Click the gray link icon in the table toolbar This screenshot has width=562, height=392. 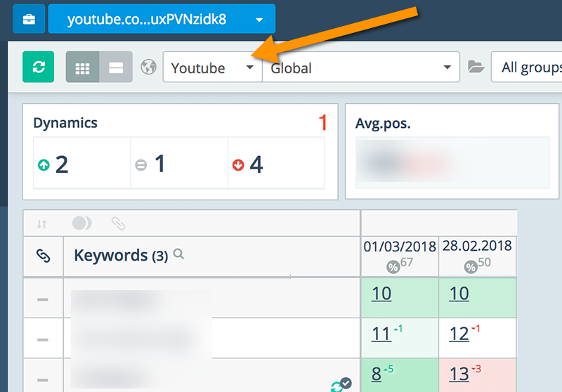(x=118, y=223)
